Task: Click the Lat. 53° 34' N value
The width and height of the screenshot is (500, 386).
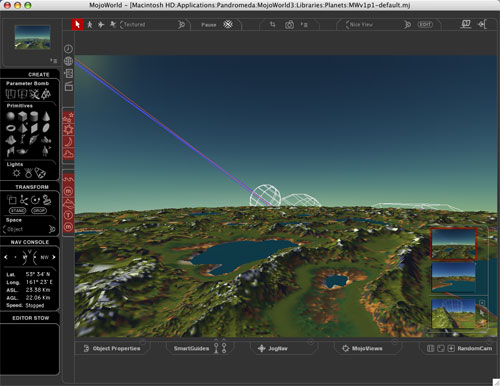Action: 38,274
